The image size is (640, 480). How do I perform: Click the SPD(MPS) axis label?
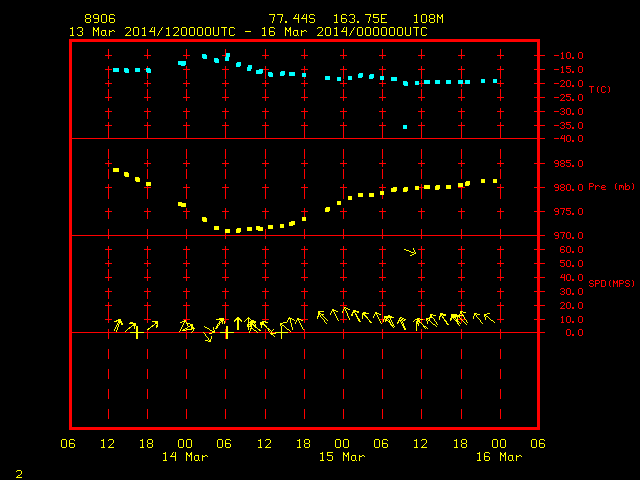611,283
